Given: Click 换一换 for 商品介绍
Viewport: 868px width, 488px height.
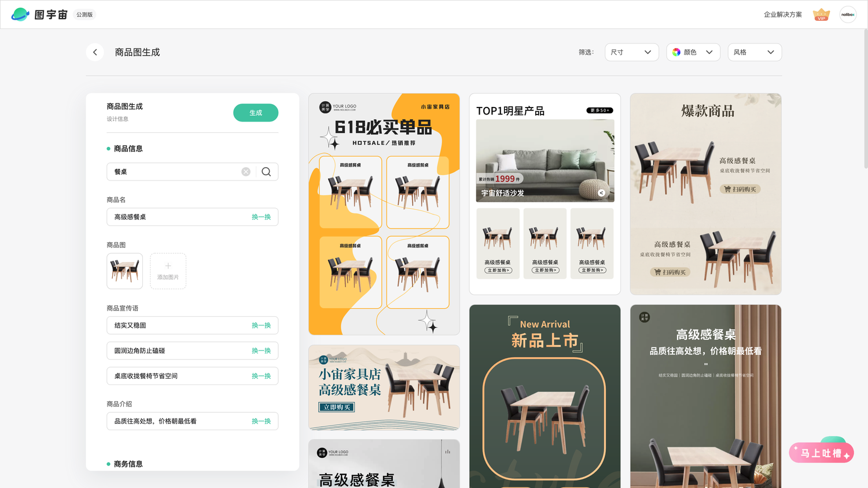Looking at the screenshot, I should [261, 422].
